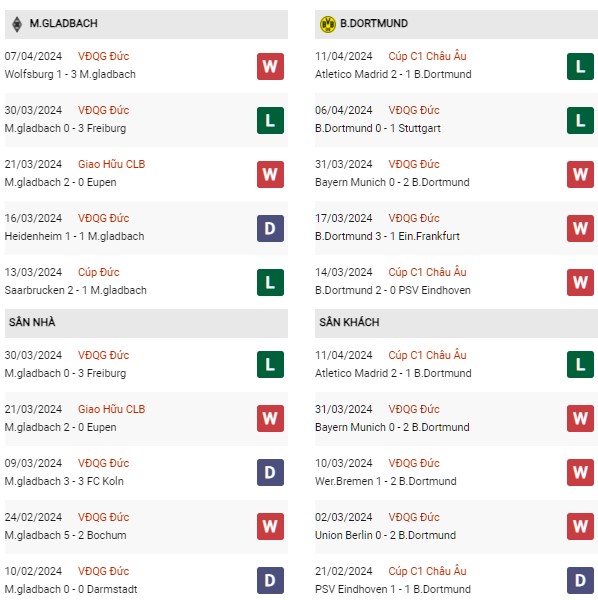Click the M.GLADBACH team header title
Screen dimensions: 598x600
pyautogui.click(x=64, y=24)
